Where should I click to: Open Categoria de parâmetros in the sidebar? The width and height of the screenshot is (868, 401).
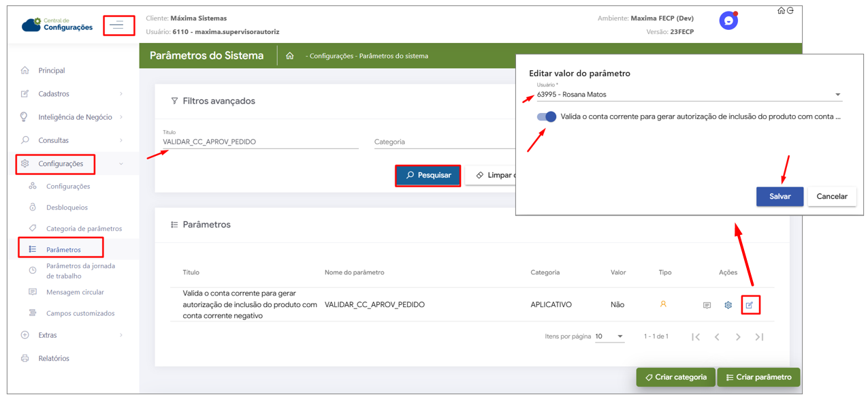[84, 228]
